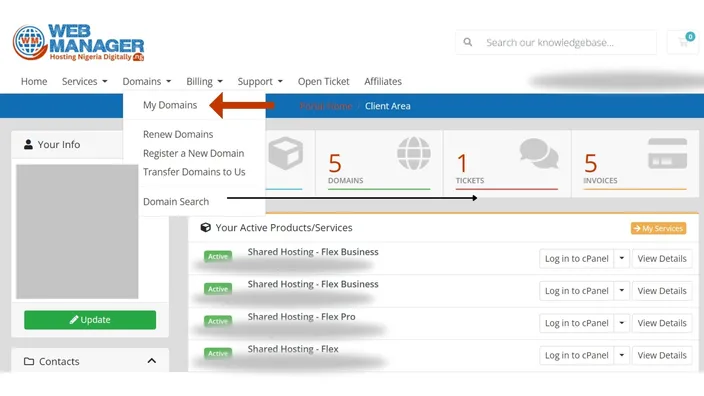Image resolution: width=704 pixels, height=396 pixels.
Task: Click the Web Manager logo
Action: pos(79,43)
